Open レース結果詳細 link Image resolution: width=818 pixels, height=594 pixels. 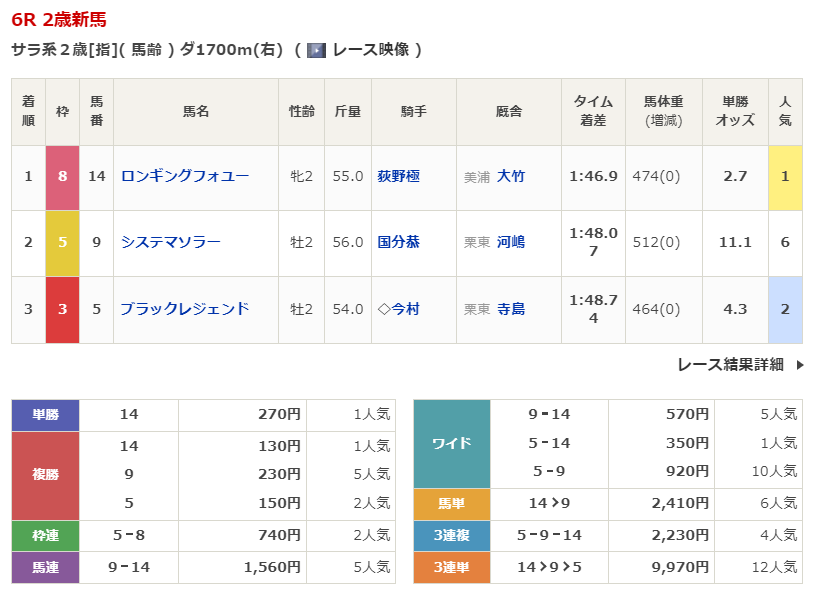click(730, 365)
